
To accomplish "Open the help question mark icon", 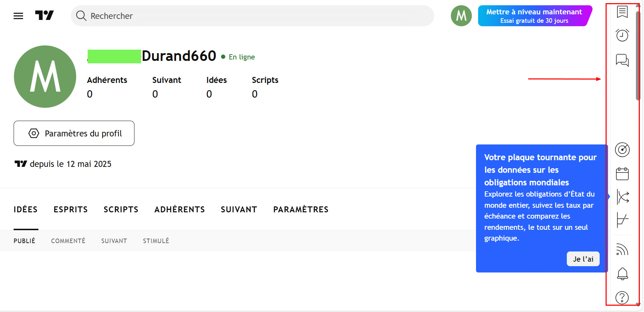I will [x=622, y=298].
